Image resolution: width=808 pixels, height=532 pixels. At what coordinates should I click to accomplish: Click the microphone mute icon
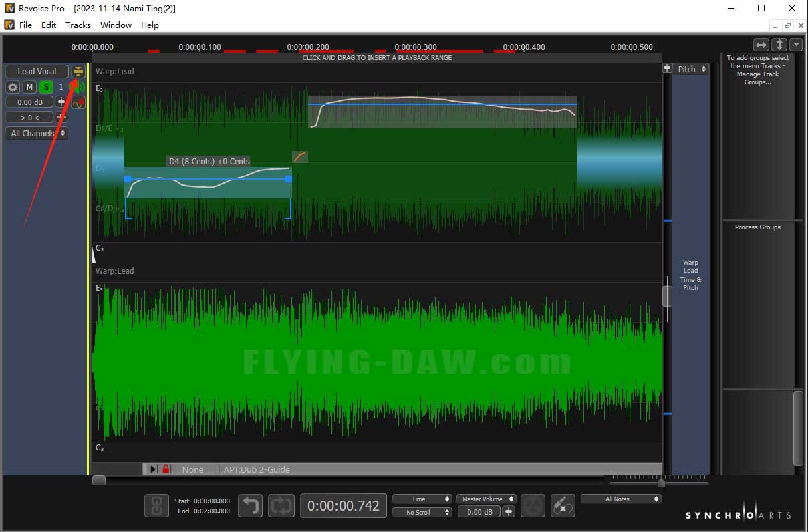563,506
